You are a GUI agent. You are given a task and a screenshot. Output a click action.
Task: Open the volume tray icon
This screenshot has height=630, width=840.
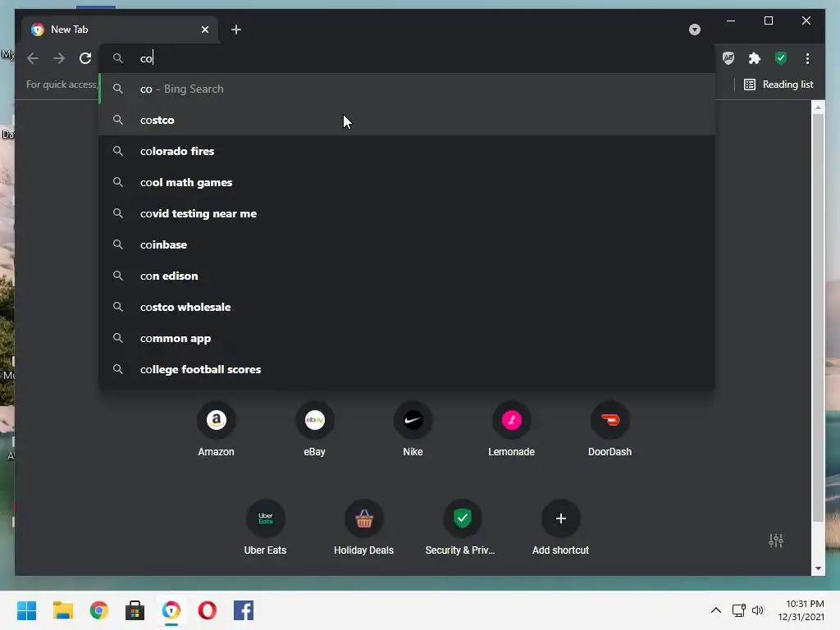point(757,610)
